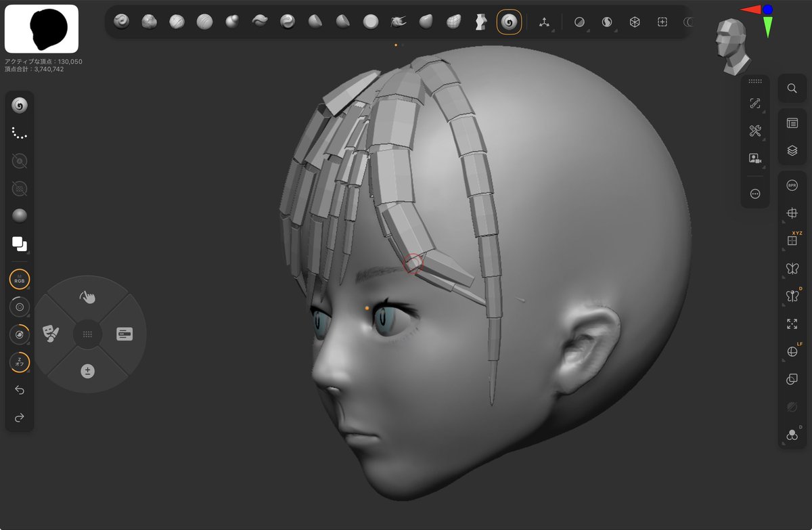Open the search tool with the magnifier icon
Screen dimensions: 812x530
pos(792,88)
